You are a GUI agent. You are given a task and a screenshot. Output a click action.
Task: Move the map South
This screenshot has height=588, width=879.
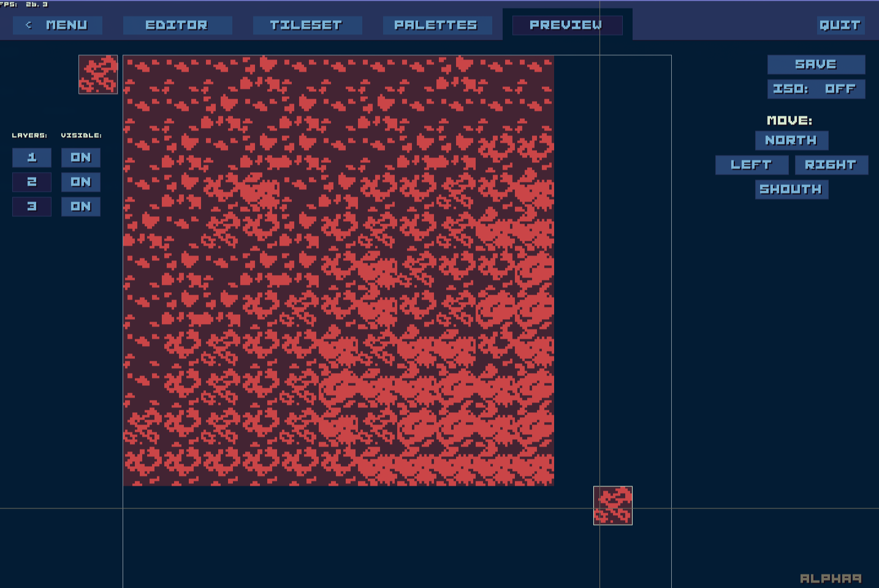[x=791, y=189]
